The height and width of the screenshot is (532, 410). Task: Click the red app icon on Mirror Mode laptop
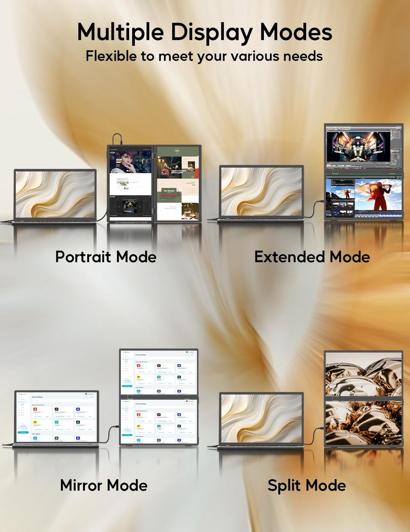pos(35,409)
